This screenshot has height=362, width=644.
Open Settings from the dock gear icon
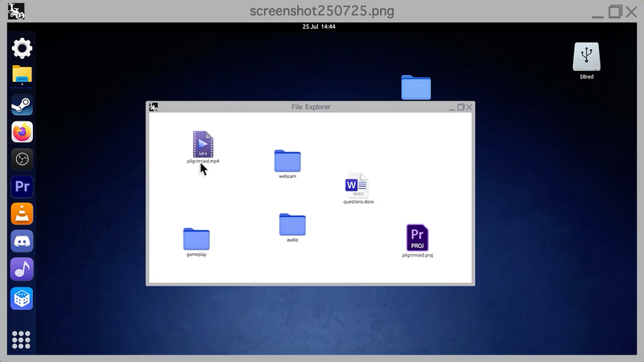[x=22, y=48]
